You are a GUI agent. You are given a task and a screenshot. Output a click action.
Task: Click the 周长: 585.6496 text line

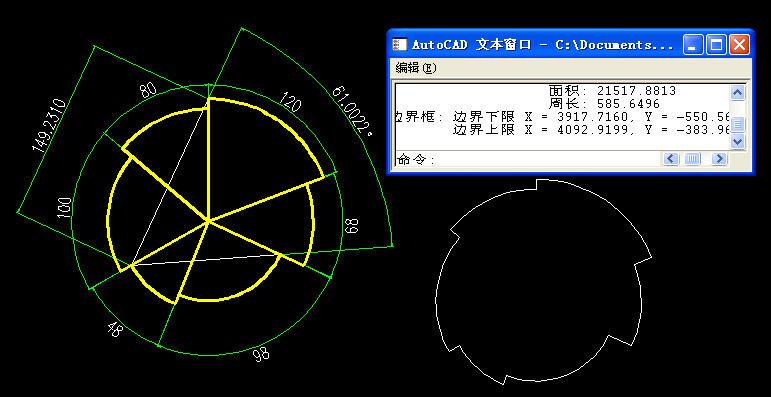(x=604, y=104)
